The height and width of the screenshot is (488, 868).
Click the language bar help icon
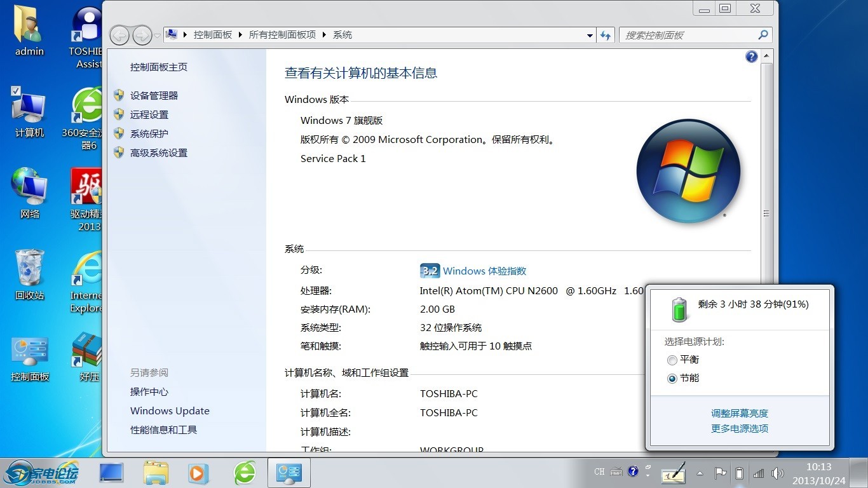pos(633,471)
